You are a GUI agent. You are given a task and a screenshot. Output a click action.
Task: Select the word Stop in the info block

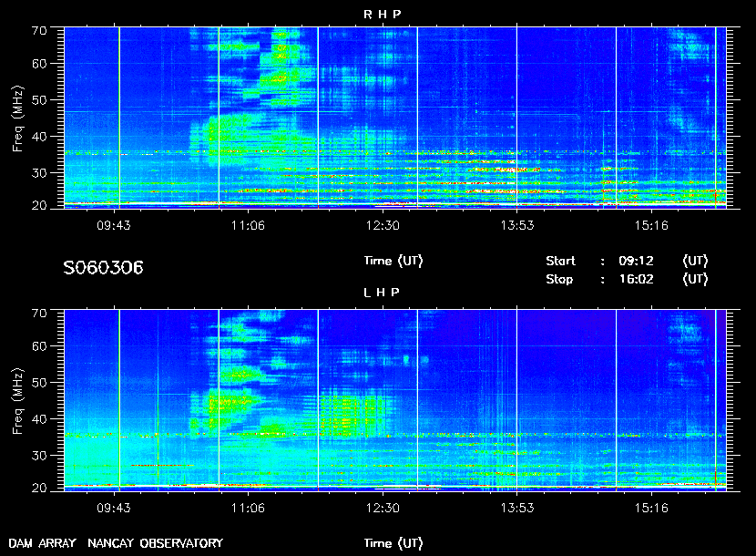click(x=559, y=279)
